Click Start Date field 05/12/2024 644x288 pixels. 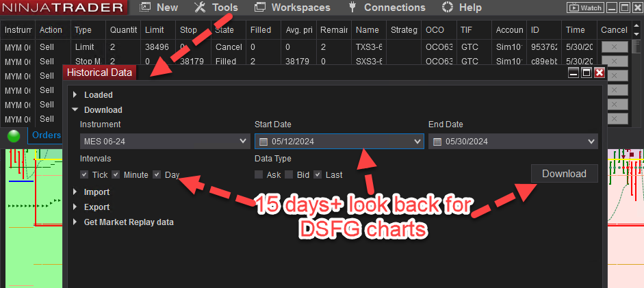339,142
